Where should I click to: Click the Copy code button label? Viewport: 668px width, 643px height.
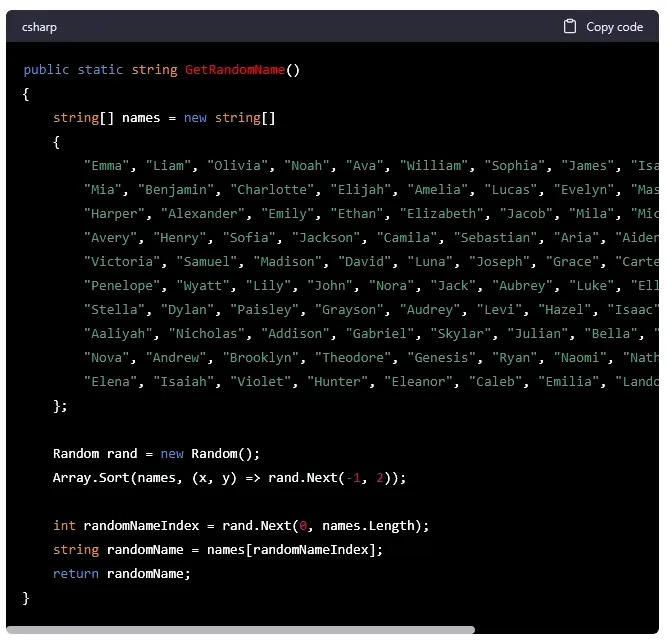614,27
